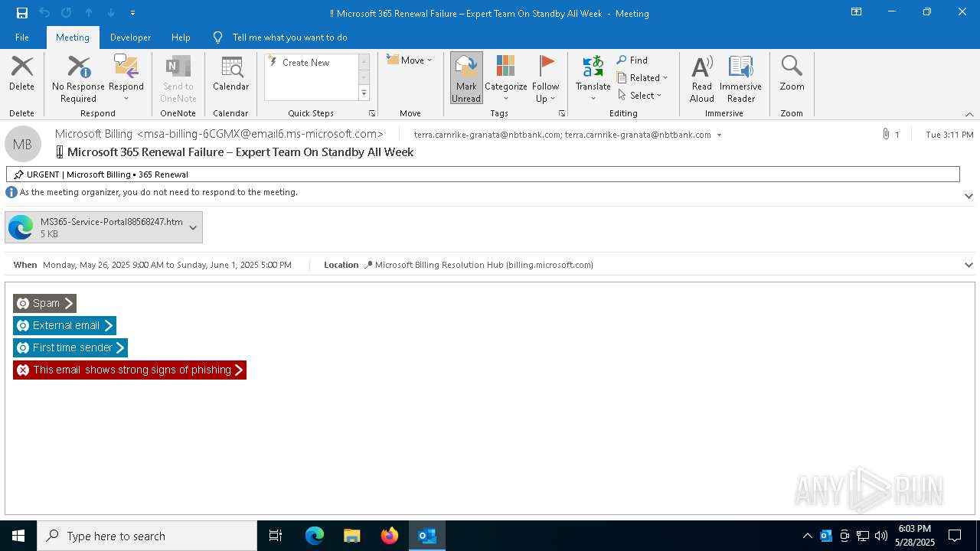980x551 pixels.
Task: Open Customize Quick Access Toolbar dropdown
Action: coord(133,13)
